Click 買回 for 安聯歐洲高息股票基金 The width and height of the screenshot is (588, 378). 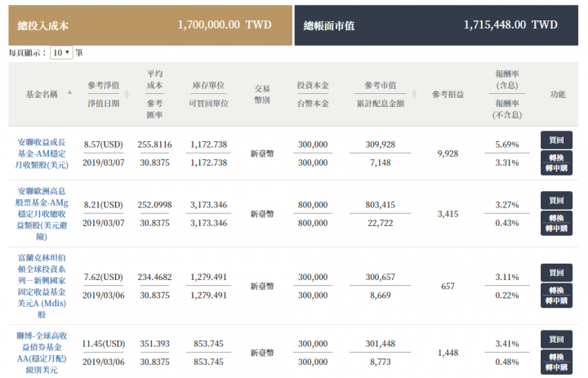pos(556,200)
